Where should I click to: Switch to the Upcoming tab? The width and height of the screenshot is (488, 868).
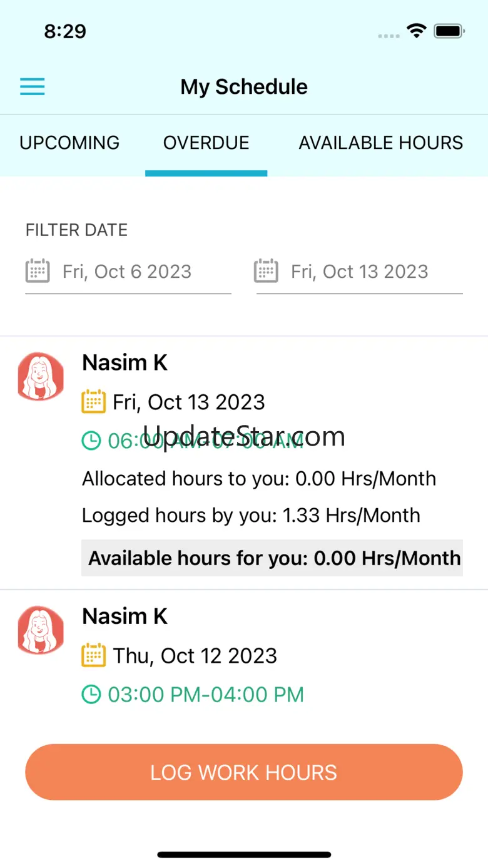pyautogui.click(x=69, y=143)
